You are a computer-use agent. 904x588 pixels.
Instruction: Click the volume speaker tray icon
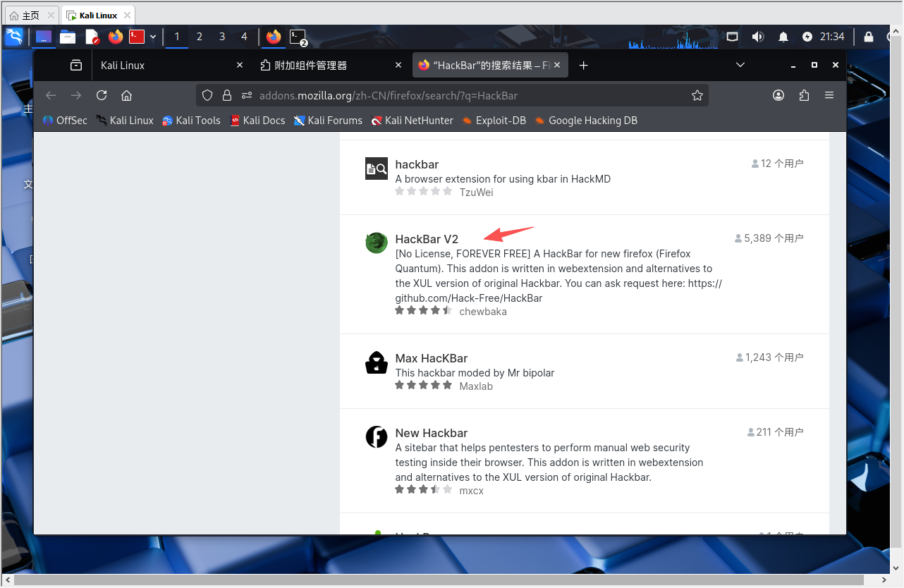point(758,37)
